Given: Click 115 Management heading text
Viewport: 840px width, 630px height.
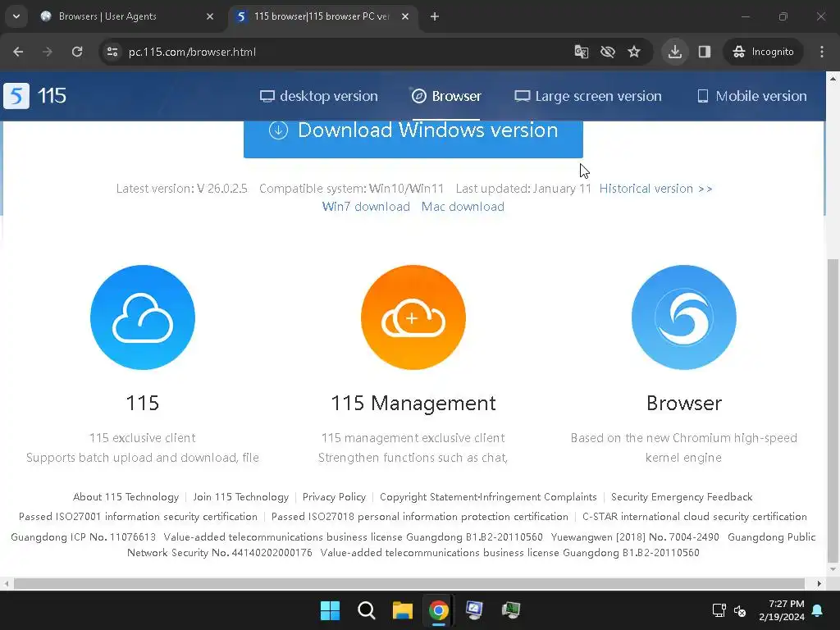Looking at the screenshot, I should coord(413,403).
